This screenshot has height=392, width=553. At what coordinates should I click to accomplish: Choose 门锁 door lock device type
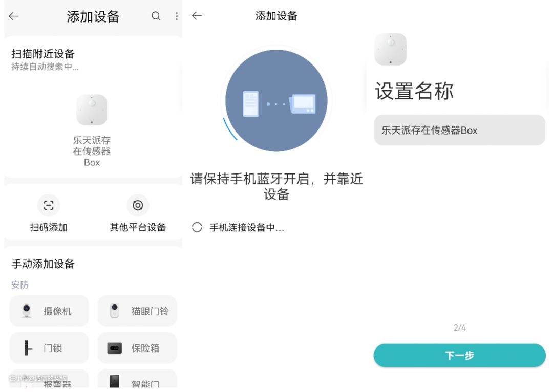pos(49,348)
